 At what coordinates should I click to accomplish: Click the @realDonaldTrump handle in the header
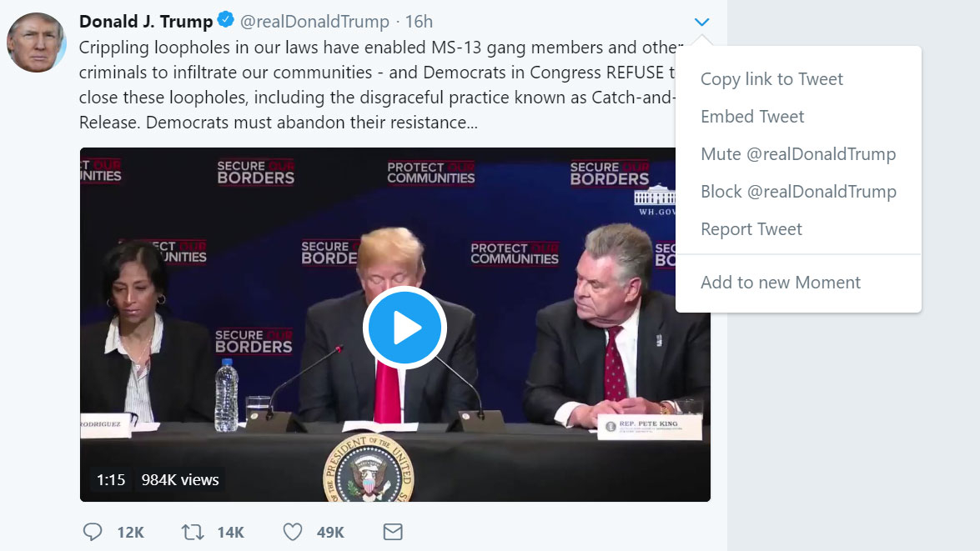pos(314,22)
